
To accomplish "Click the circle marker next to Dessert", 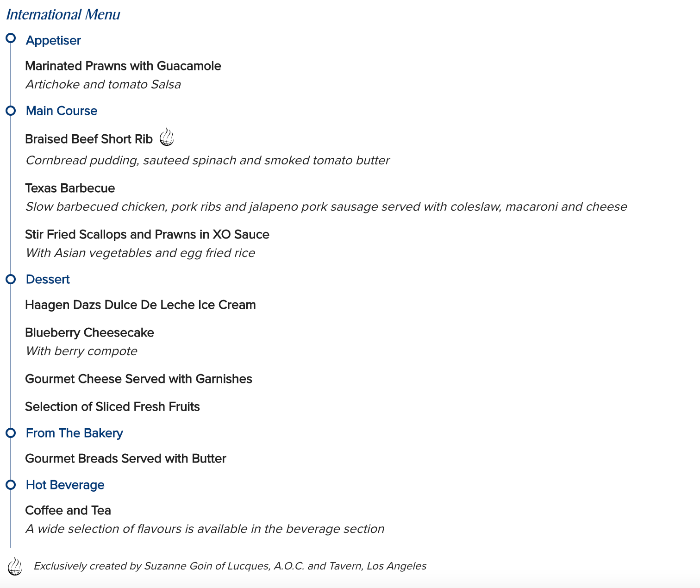I will [x=11, y=279].
